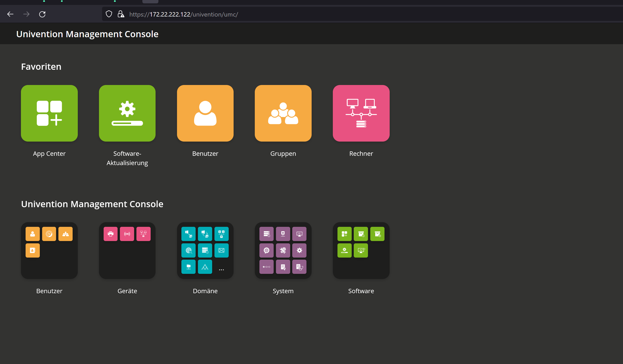Click the 'App Center' label text

[x=49, y=154]
